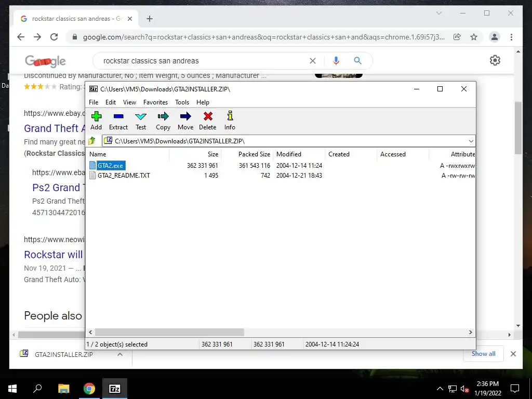
Task: Go back in Chrome browser
Action: pos(21,37)
